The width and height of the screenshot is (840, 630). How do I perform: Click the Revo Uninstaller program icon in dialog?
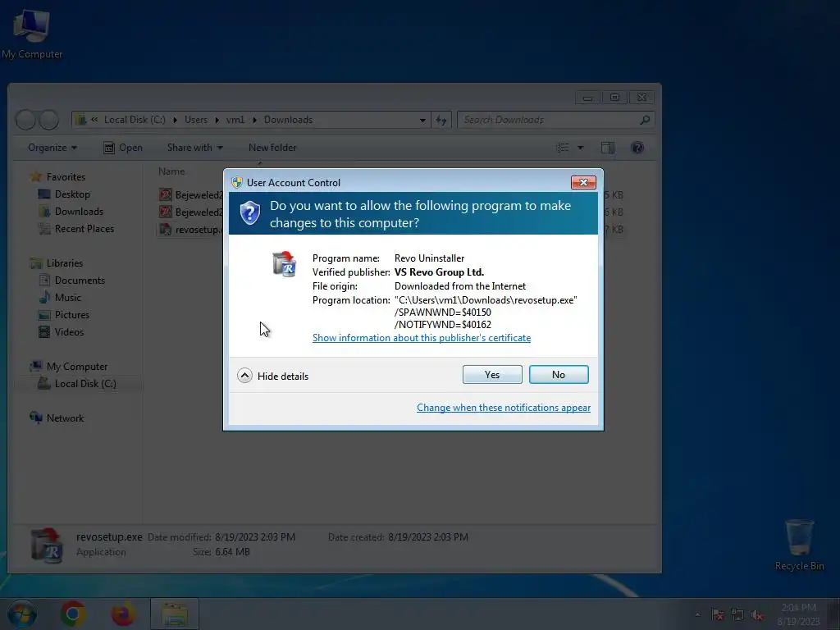(284, 263)
